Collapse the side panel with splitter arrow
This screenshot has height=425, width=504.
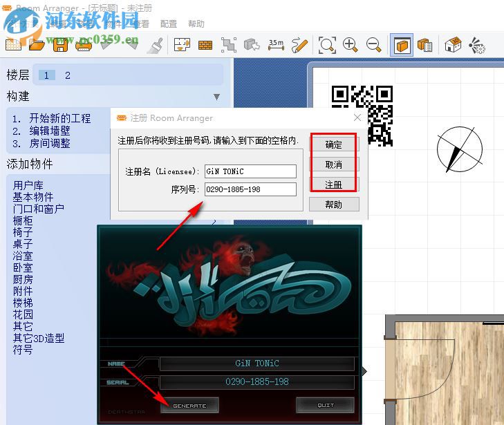pos(364,371)
